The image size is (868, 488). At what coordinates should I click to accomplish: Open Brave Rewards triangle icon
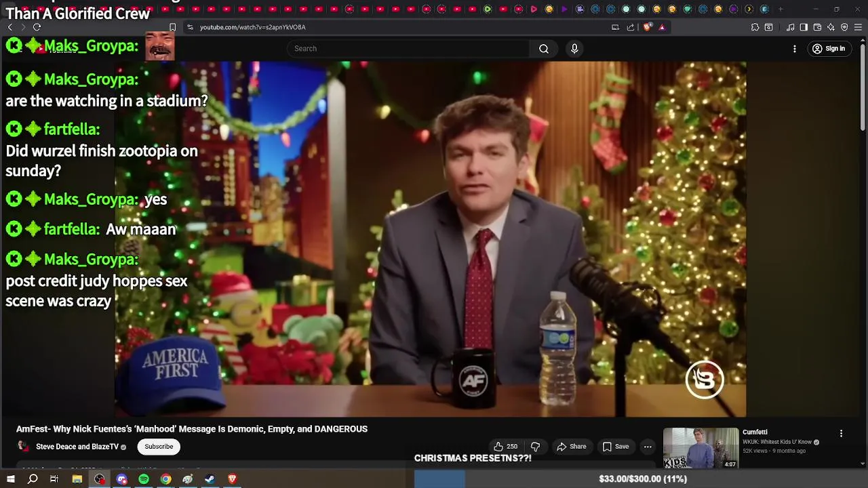pos(662,27)
